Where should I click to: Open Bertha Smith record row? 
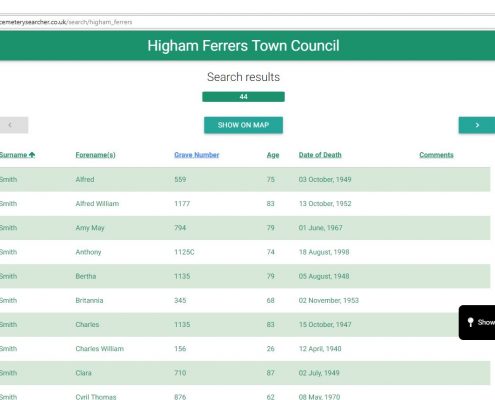point(245,276)
